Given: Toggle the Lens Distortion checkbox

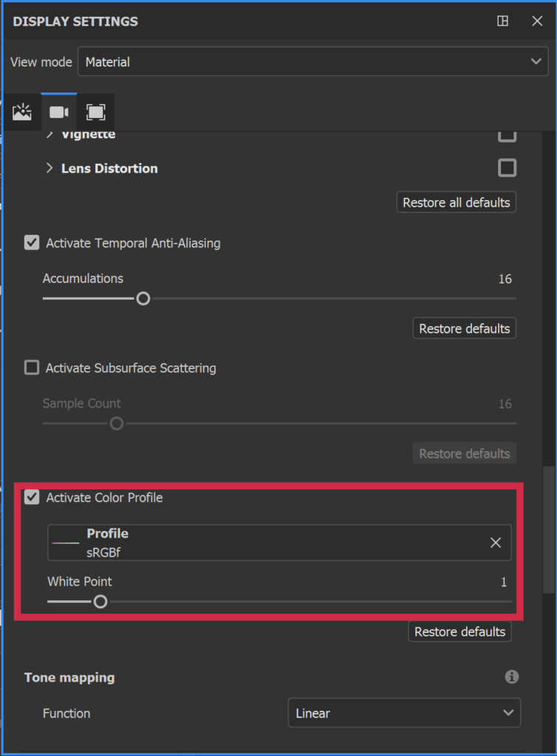Looking at the screenshot, I should coord(507,168).
